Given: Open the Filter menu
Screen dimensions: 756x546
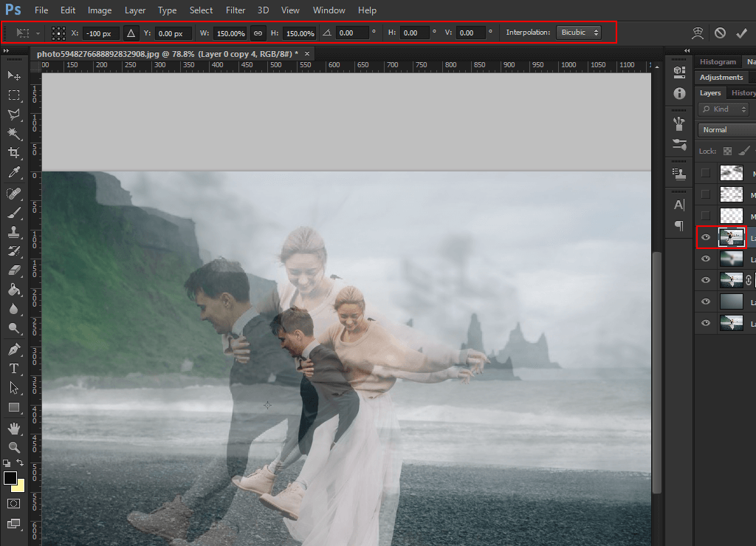Looking at the screenshot, I should 236,10.
